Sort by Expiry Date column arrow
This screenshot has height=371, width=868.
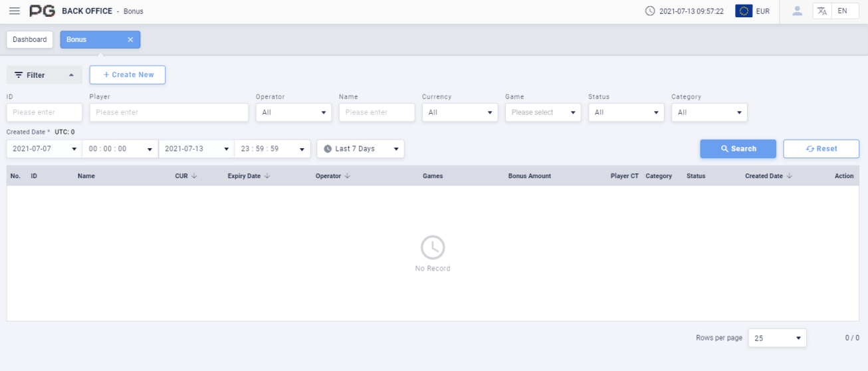pos(267,176)
